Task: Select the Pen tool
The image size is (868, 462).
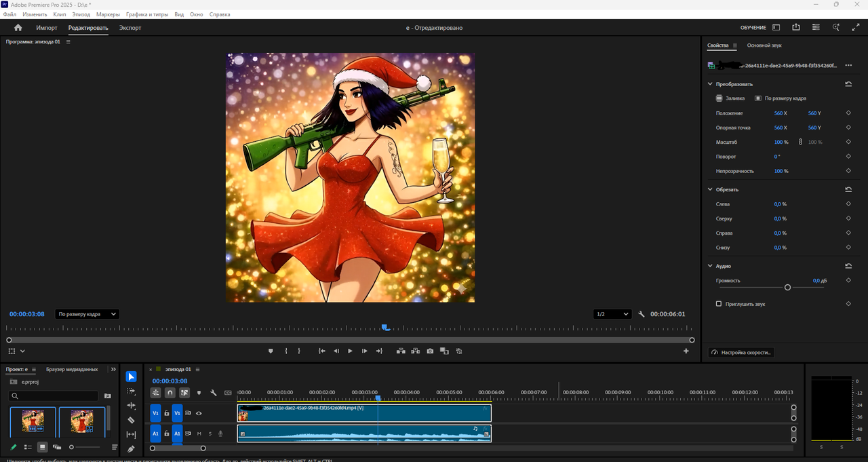Action: point(132,448)
